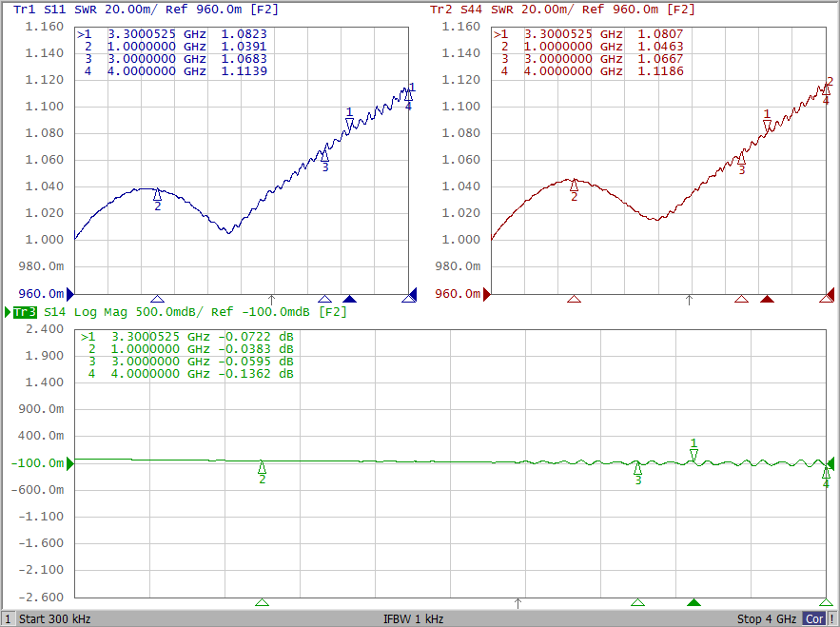Select channel 1 indicator in status bar
The image size is (840, 627).
coord(9,619)
